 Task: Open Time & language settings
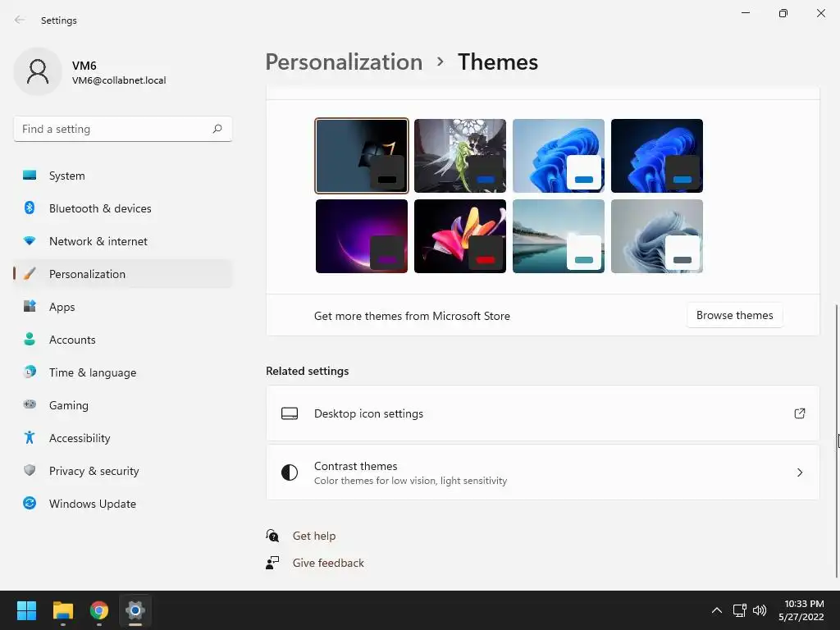point(123,372)
